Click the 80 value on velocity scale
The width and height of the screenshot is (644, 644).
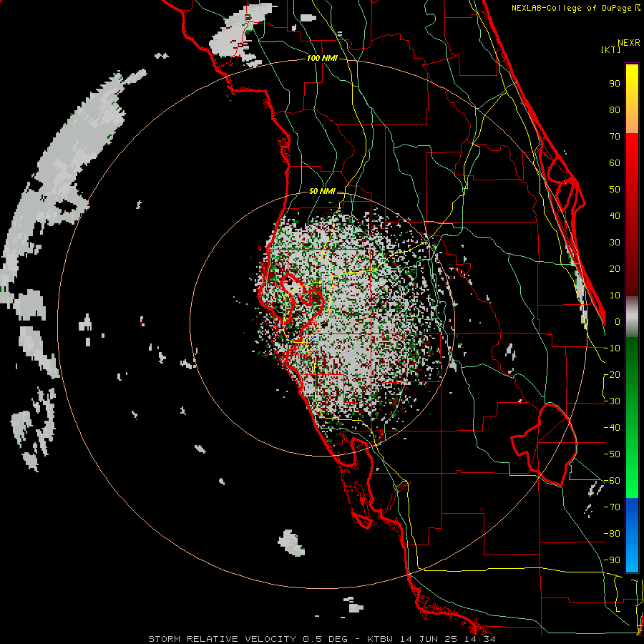coord(615,110)
